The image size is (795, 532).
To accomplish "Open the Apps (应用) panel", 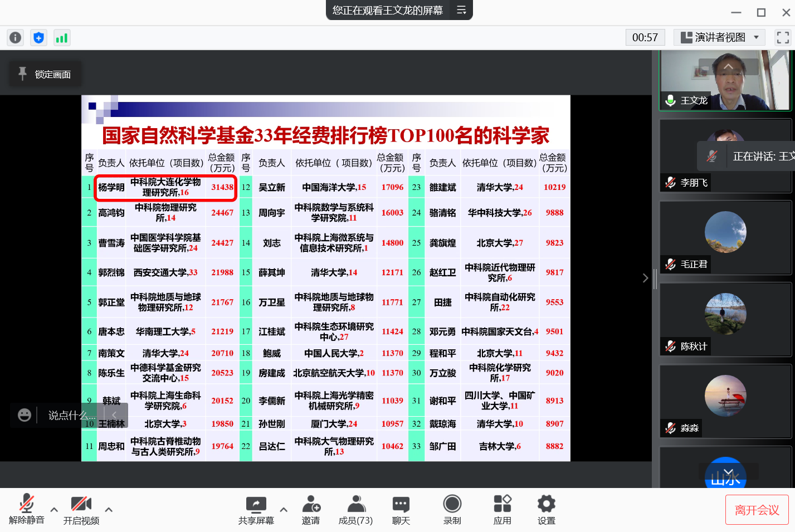I will pyautogui.click(x=502, y=510).
